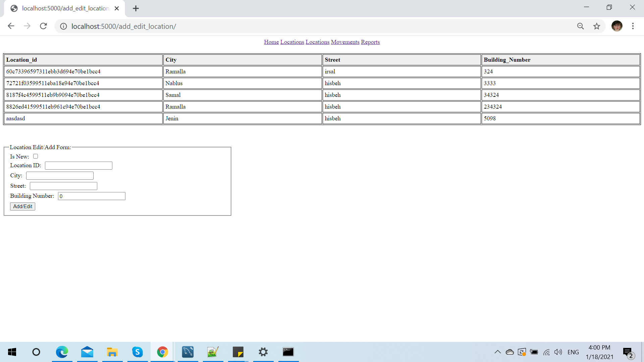This screenshot has height=362, width=644.
Task: Open the Command Prompt taskbar icon
Action: point(288,352)
